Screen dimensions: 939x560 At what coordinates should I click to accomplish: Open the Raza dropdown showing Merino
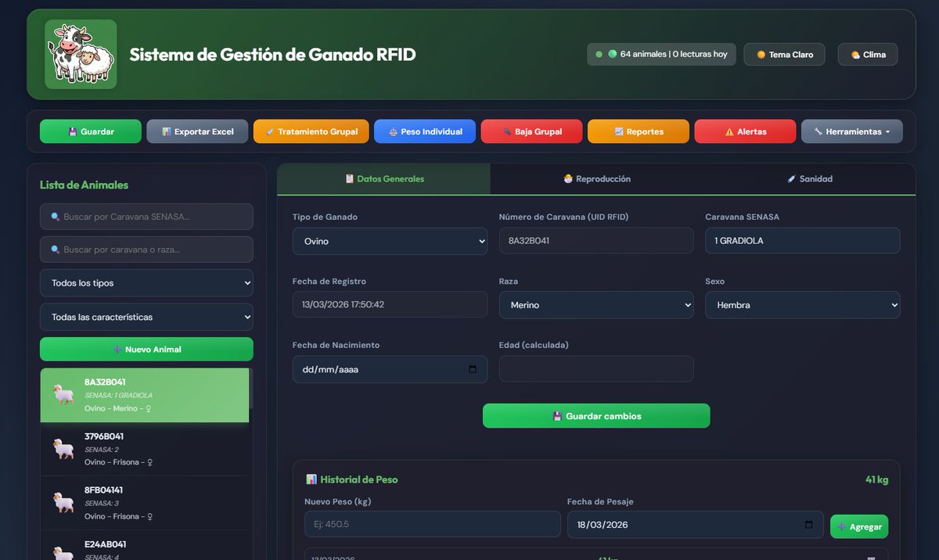pyautogui.click(x=596, y=305)
